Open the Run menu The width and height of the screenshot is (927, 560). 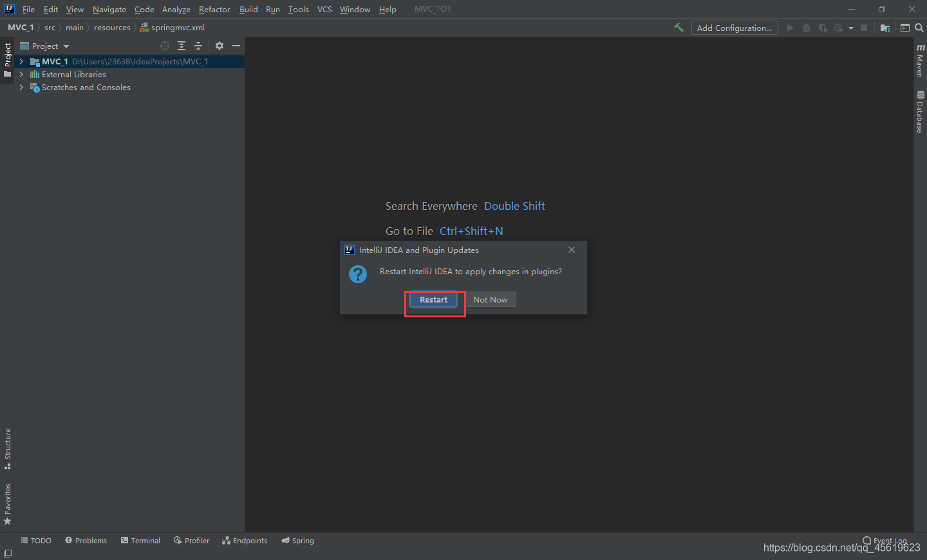click(273, 9)
